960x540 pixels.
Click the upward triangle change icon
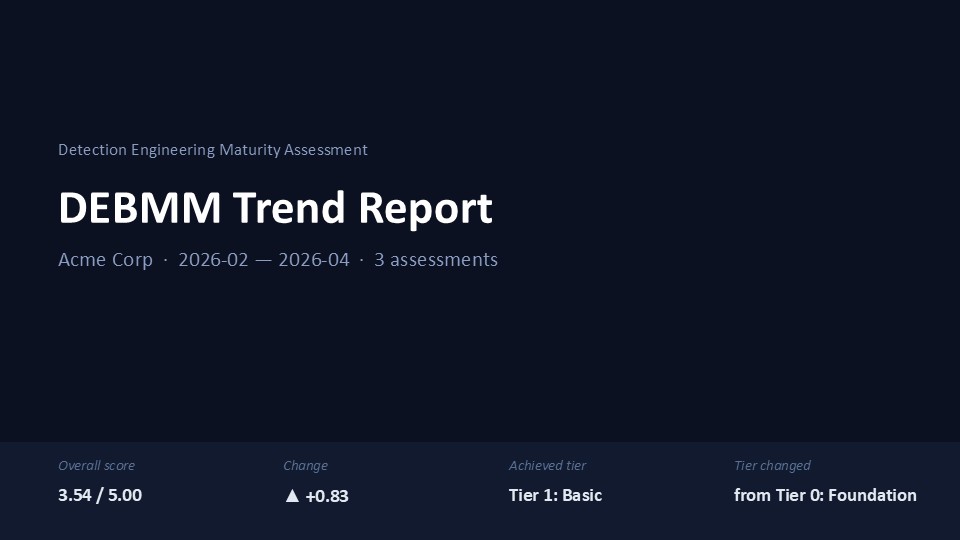point(293,495)
